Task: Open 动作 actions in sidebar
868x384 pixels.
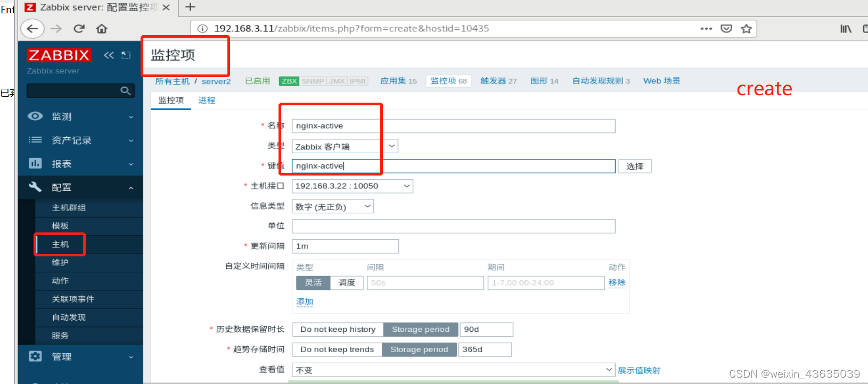Action: pyautogui.click(x=60, y=281)
